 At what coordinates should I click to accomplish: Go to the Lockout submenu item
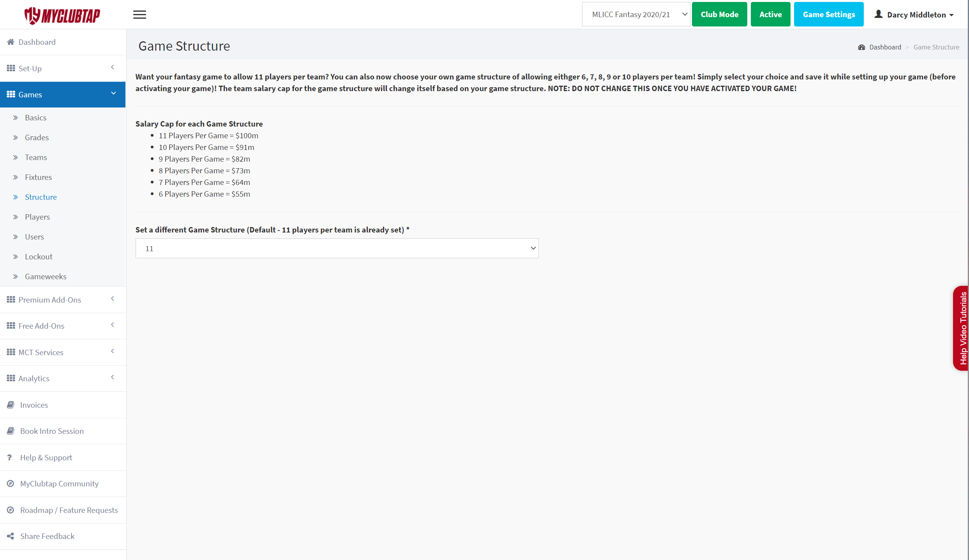(x=39, y=257)
